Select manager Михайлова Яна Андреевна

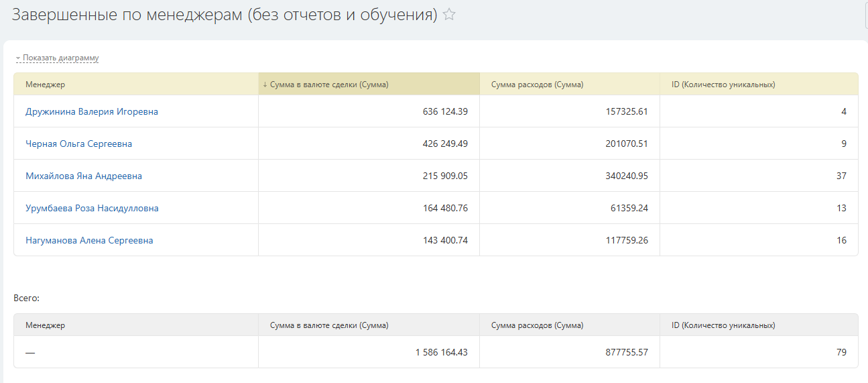click(x=84, y=176)
